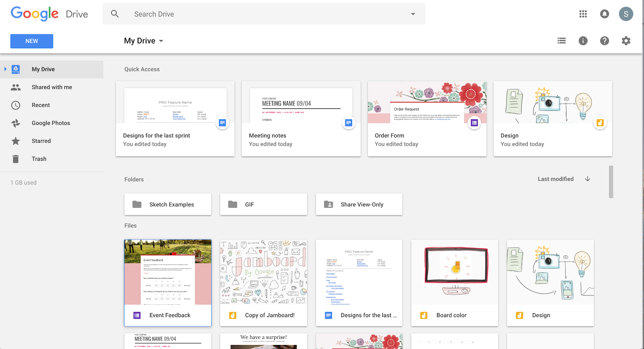Open the Meeting notes quick access preview

click(x=301, y=102)
